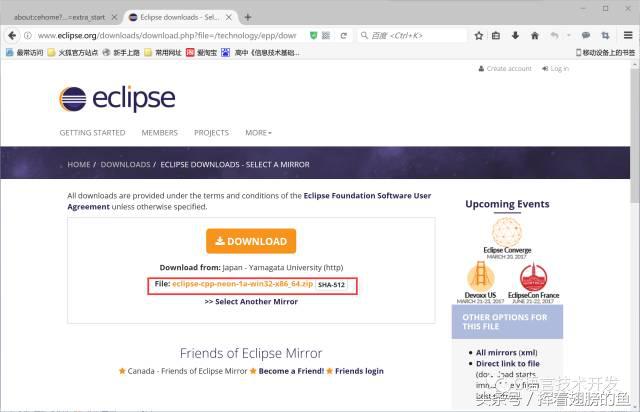Click the Baidu search box

412,36
